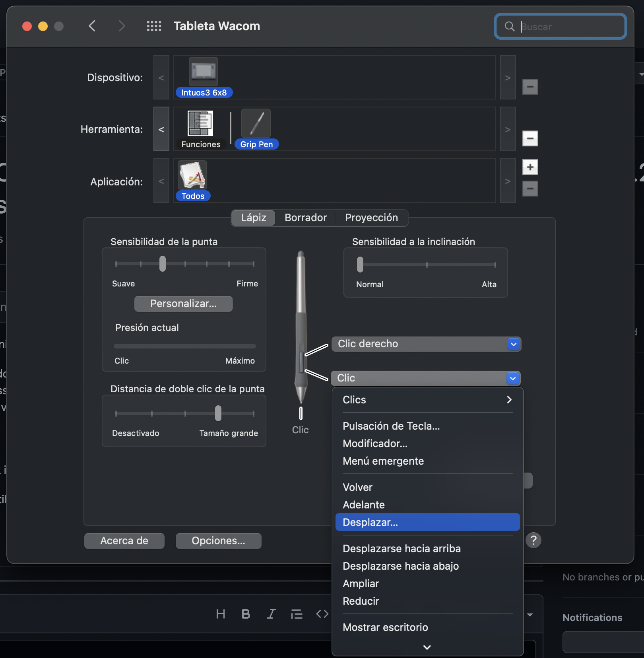Click quote list icon in background editor
The image size is (644, 658).
[297, 614]
